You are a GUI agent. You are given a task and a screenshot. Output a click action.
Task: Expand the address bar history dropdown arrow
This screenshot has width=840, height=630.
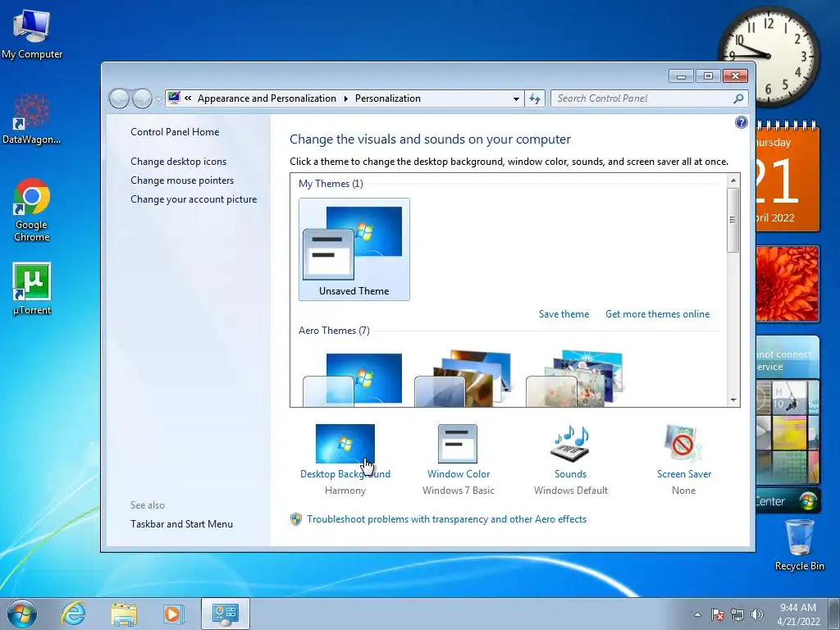pyautogui.click(x=516, y=98)
